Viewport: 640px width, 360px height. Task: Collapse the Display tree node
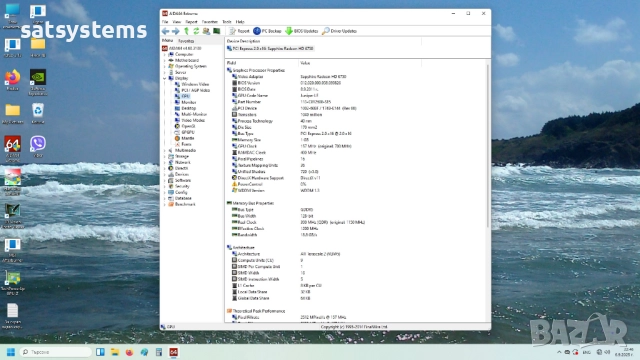coord(165,78)
